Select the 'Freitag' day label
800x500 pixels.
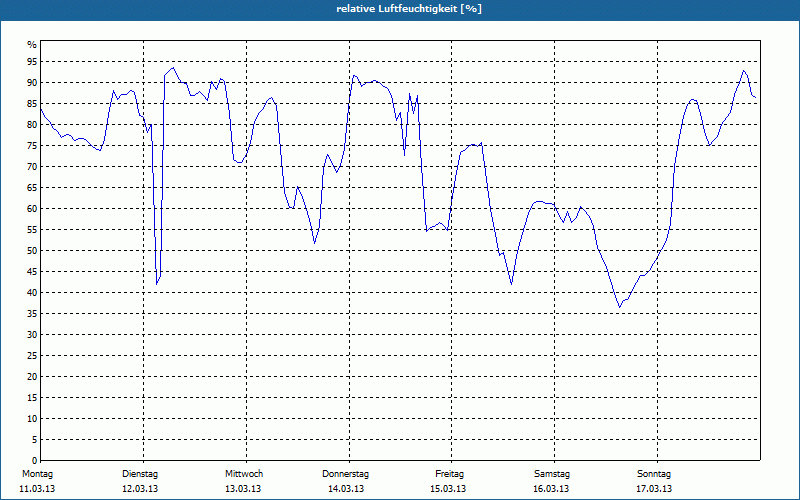pyautogui.click(x=449, y=474)
